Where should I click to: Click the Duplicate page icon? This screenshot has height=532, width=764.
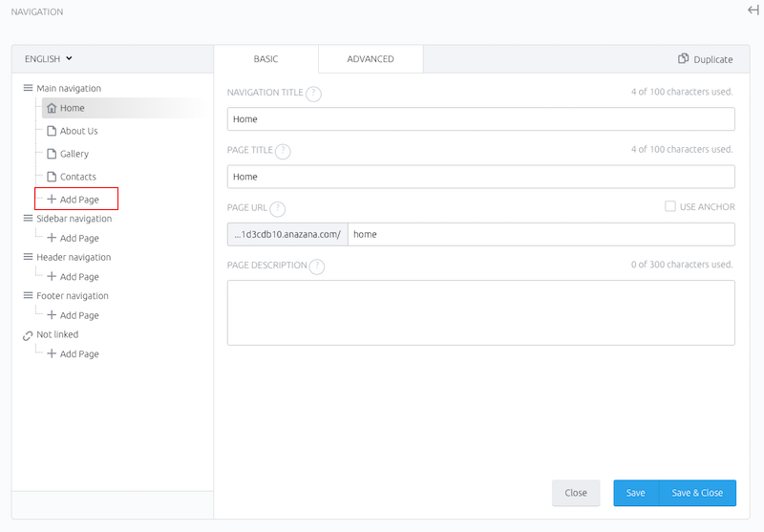(683, 58)
